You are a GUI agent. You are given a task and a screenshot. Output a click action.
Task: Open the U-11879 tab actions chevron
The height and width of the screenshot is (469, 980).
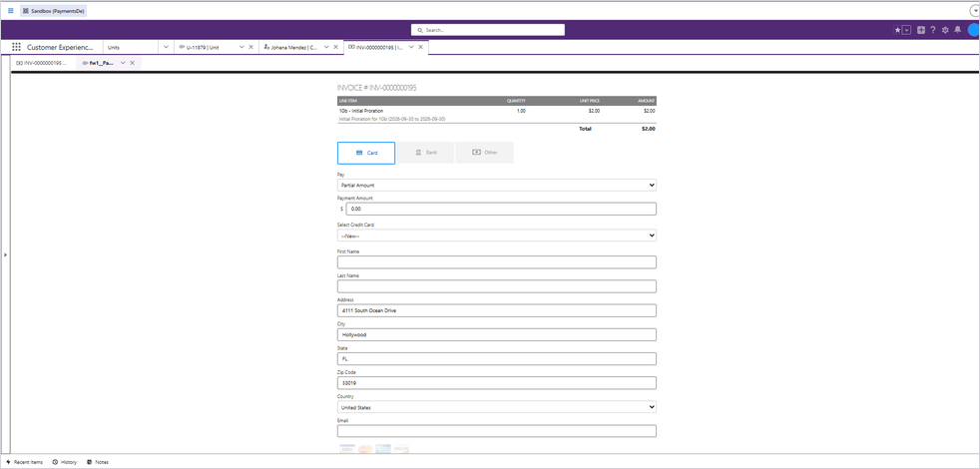pyautogui.click(x=242, y=47)
